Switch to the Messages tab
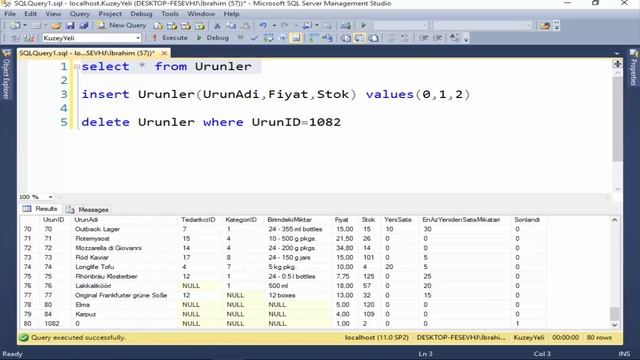Viewport: 640px width, 360px height. click(87, 209)
